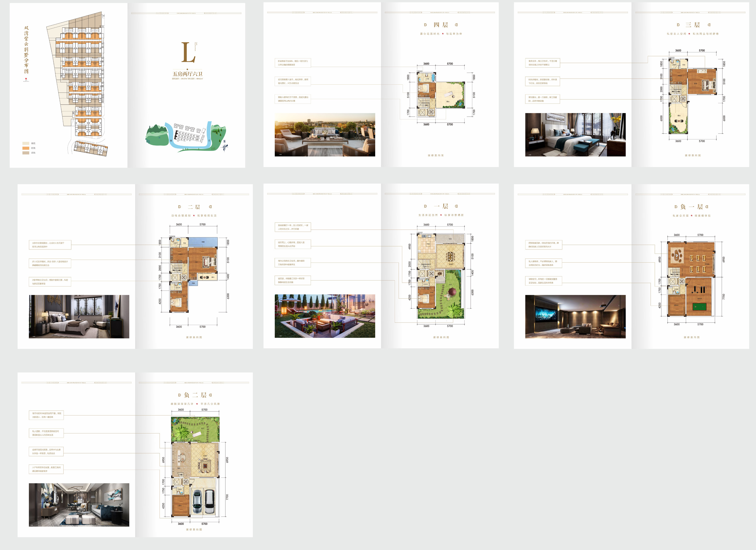756x550 pixels.
Task: Click the red seal stamp under the vertical title
Action: pos(26,79)
